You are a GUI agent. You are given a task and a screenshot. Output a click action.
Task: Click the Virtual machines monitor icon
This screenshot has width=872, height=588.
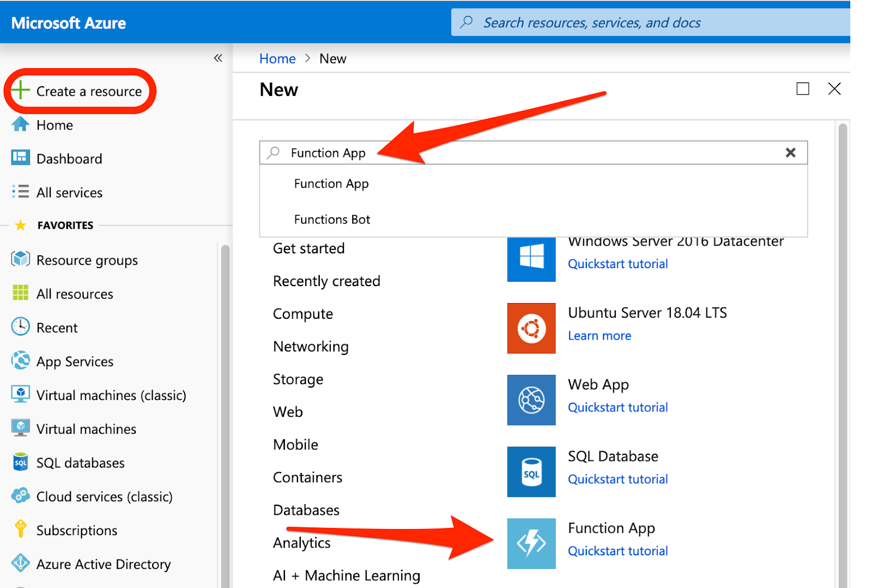pyautogui.click(x=21, y=428)
